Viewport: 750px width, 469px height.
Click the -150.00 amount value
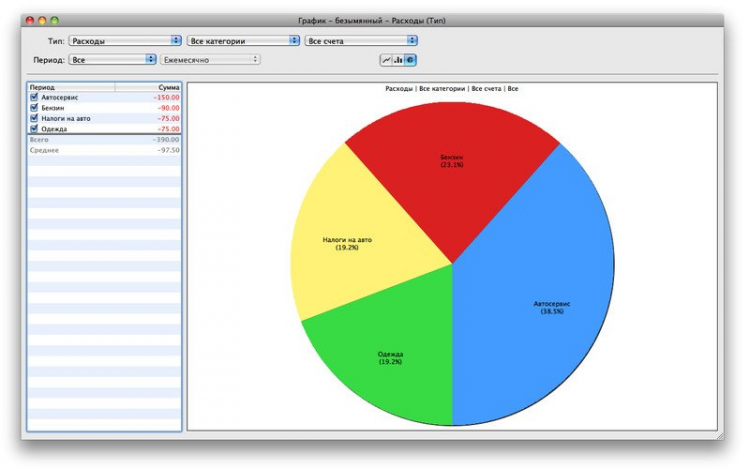coord(166,97)
